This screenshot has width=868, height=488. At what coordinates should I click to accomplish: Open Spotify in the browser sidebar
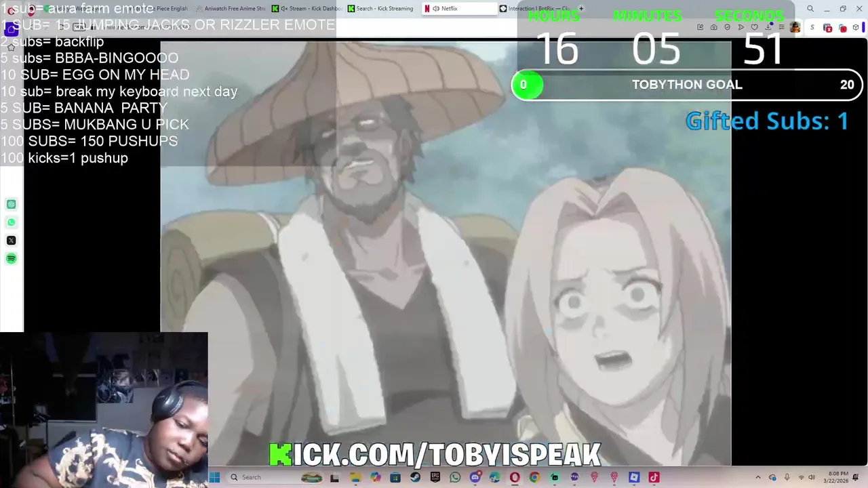tap(12, 258)
